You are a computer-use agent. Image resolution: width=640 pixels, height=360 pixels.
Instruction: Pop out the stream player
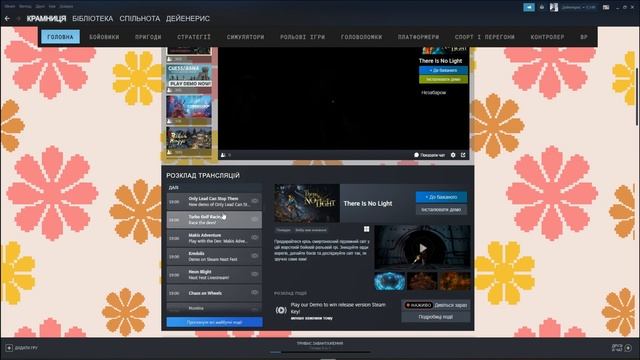463,155
